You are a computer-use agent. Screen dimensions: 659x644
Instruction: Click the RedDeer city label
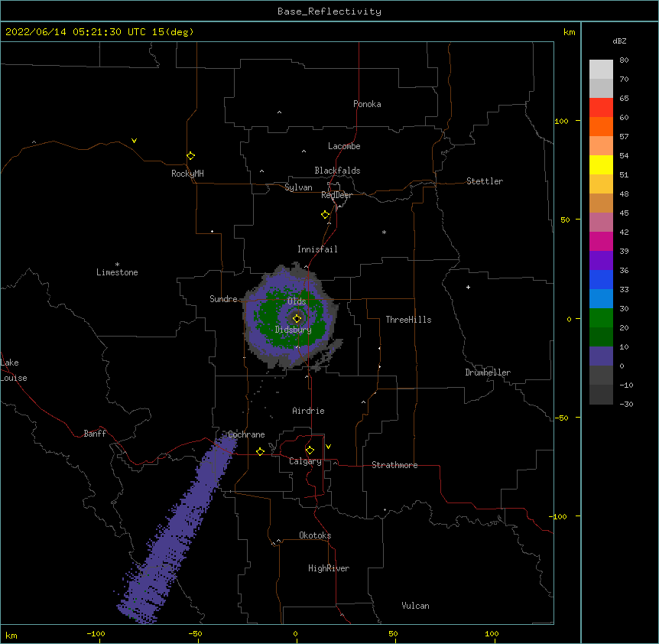[336, 195]
